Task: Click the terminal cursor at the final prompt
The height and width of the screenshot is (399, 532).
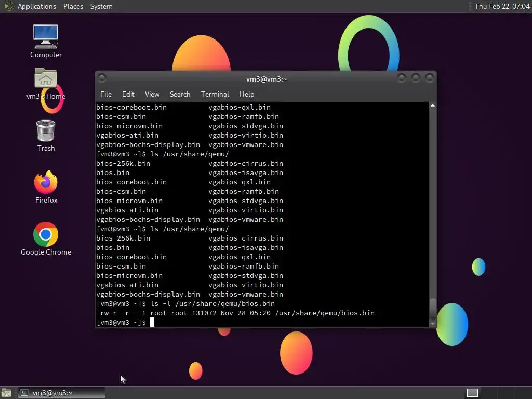Action: pos(152,322)
